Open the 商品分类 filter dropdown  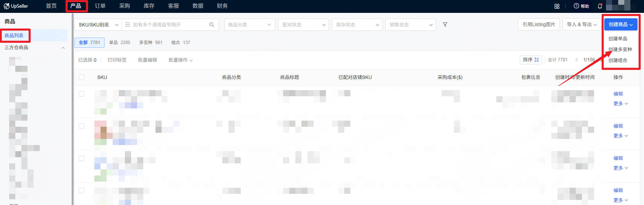point(250,25)
